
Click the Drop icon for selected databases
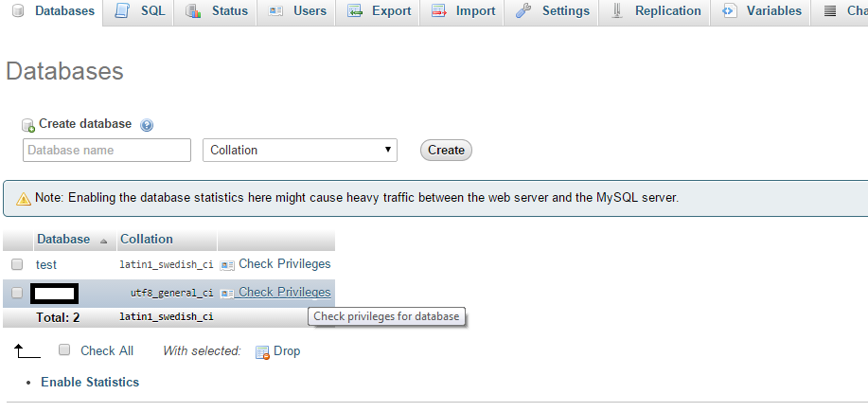[x=262, y=352]
